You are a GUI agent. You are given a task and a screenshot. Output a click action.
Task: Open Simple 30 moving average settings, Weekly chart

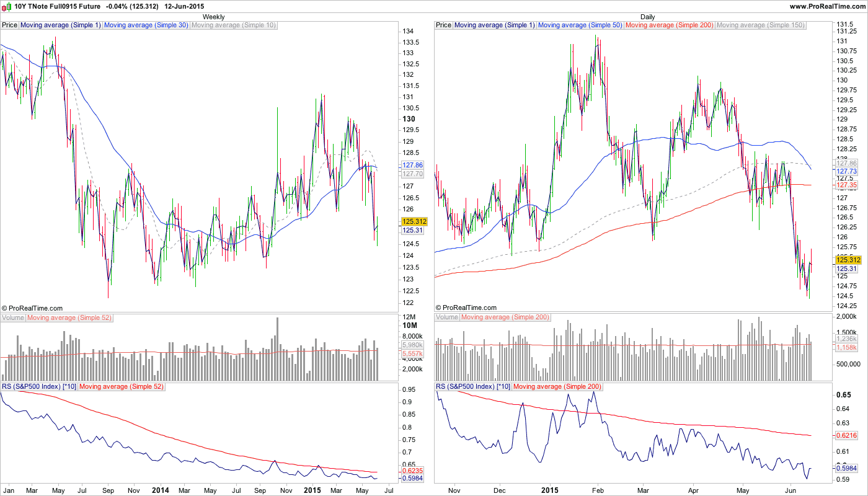coord(146,25)
